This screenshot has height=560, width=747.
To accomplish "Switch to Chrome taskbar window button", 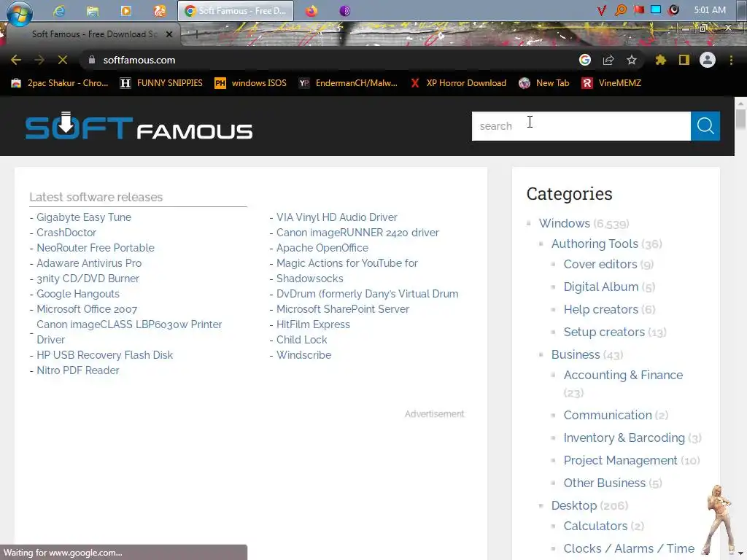I will [x=236, y=10].
